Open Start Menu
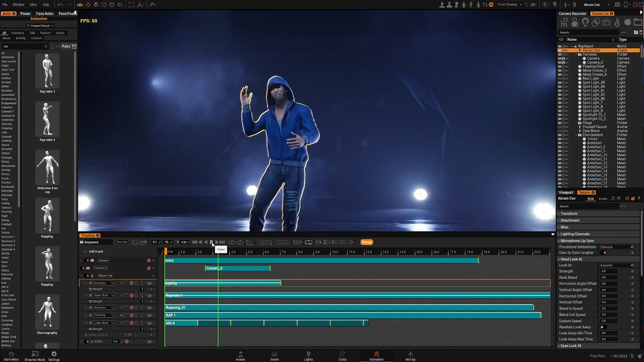Viewport: 644px width, 362px height. coord(11,356)
